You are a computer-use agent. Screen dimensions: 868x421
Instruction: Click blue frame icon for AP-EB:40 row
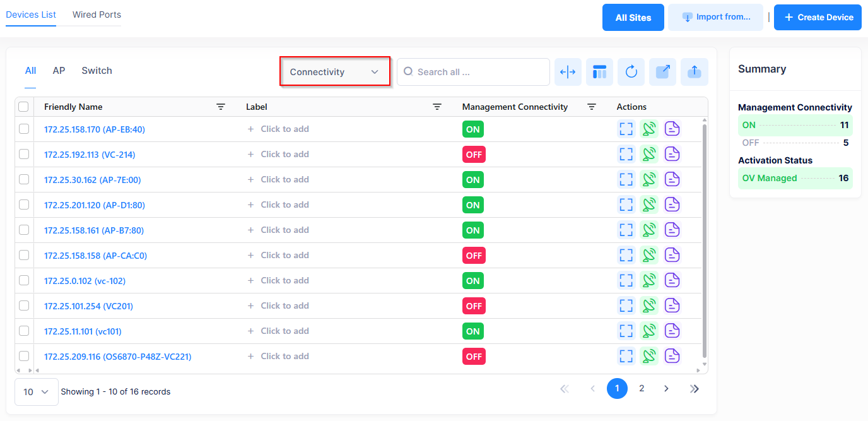(x=626, y=129)
